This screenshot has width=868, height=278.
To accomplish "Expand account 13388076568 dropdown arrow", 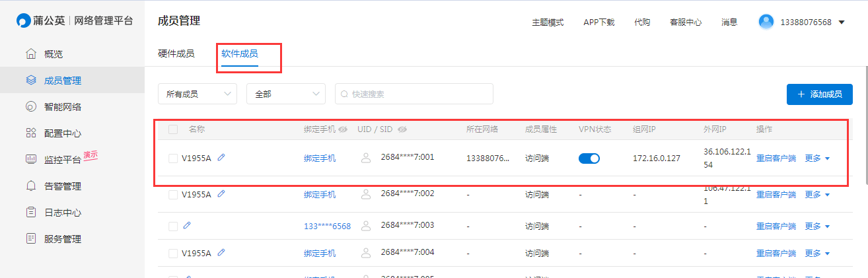I will coord(842,22).
